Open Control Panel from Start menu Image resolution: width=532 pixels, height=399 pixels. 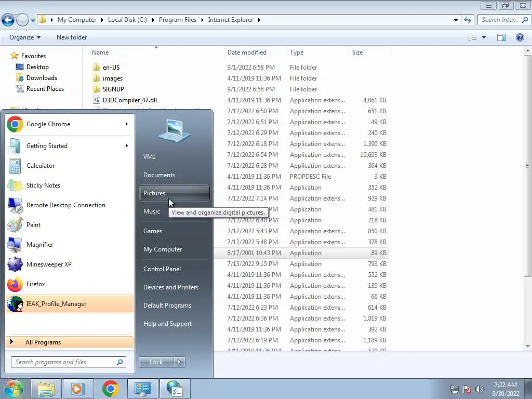(175, 269)
